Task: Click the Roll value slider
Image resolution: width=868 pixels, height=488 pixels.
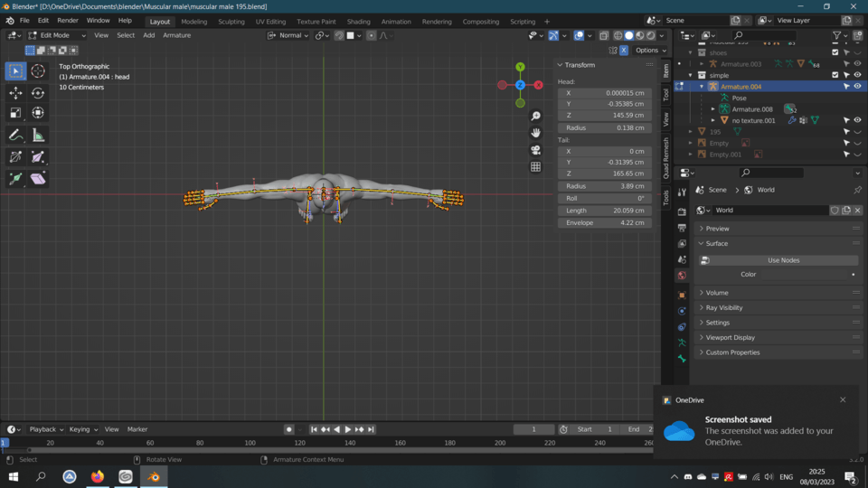Action: (x=605, y=198)
